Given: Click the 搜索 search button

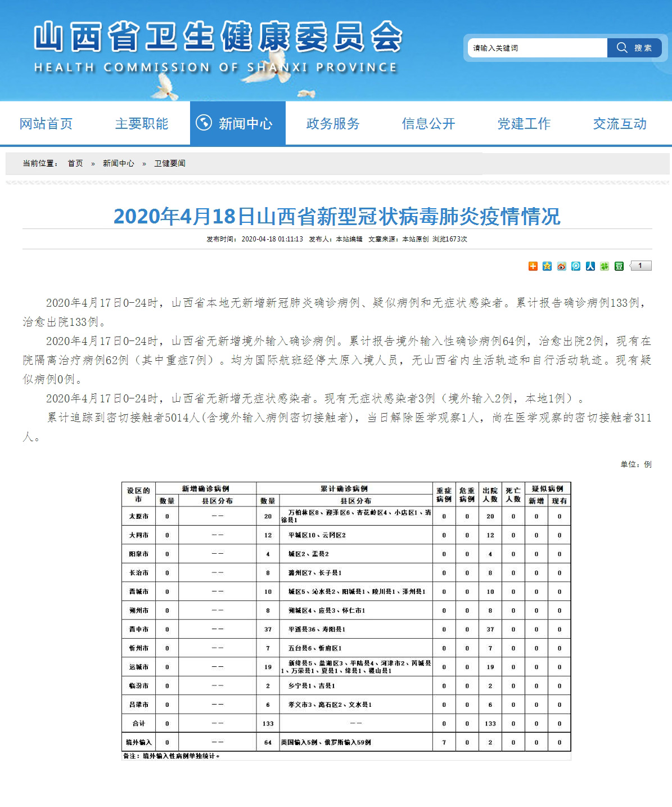Looking at the screenshot, I should tap(634, 48).
